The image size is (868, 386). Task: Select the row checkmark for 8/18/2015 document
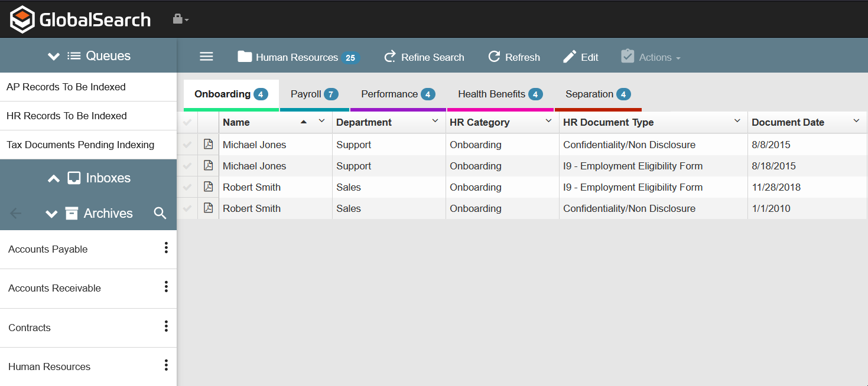coord(187,166)
